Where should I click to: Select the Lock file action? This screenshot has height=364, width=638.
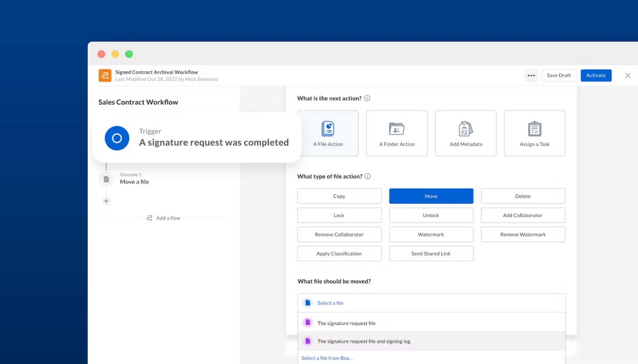tap(339, 215)
